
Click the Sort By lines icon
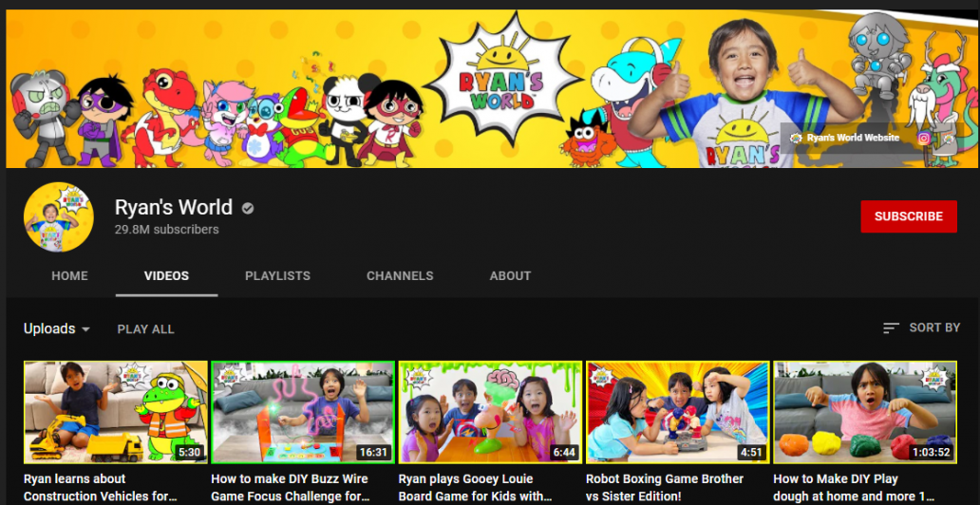[x=892, y=328]
